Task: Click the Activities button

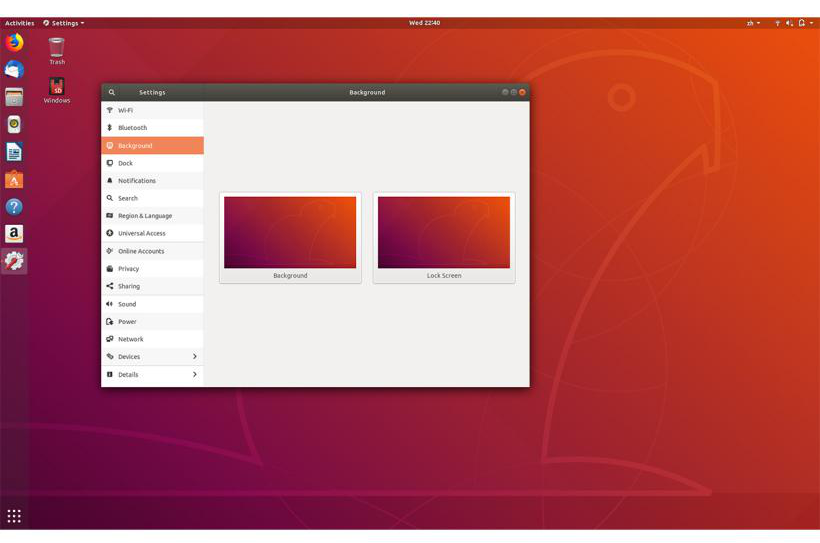Action: point(19,23)
